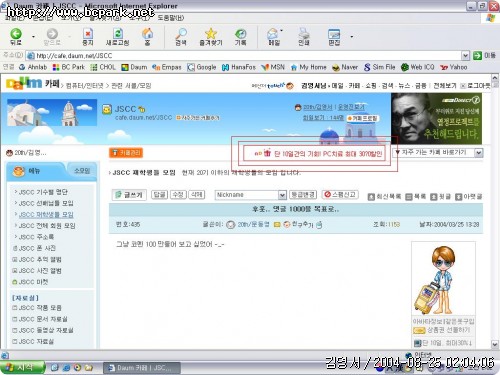The width and height of the screenshot is (500, 375).
Task: Click the author name in post header
Action: click(253, 224)
